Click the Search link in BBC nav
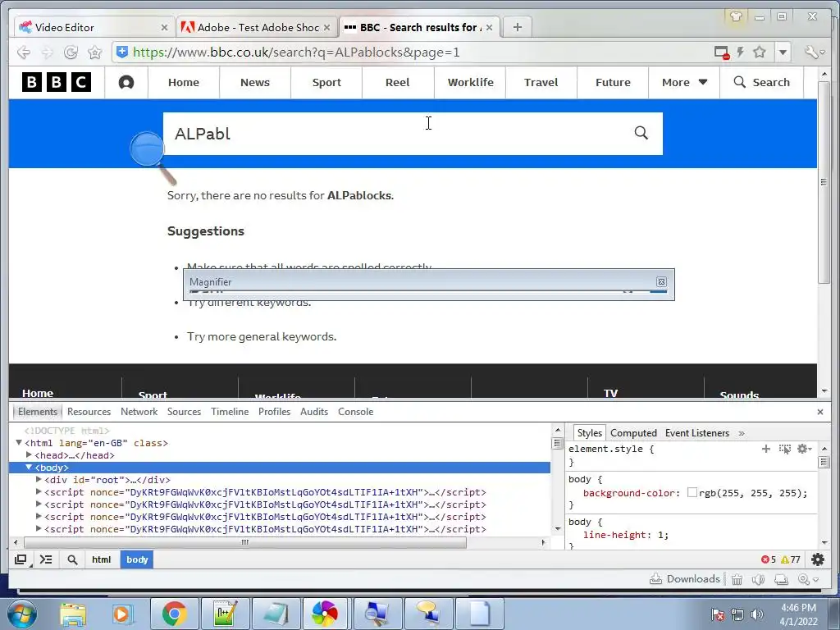The width and height of the screenshot is (840, 630). [761, 83]
